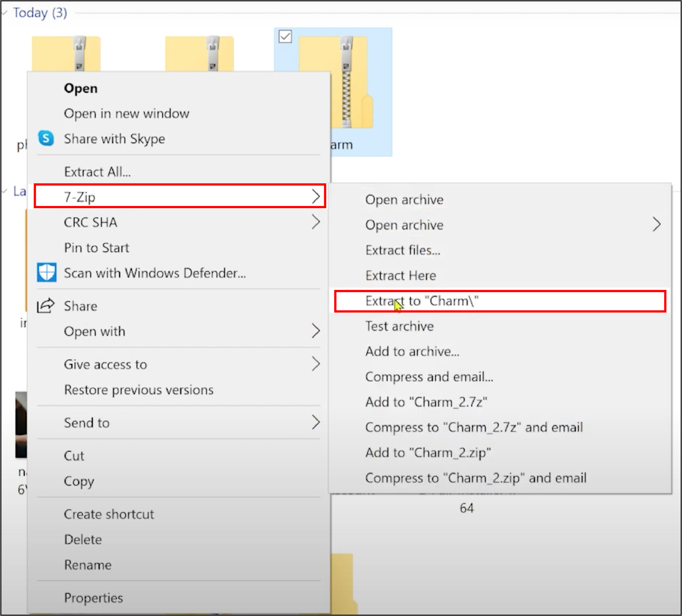
Task: Click the Windows Defender shield icon
Action: click(46, 272)
